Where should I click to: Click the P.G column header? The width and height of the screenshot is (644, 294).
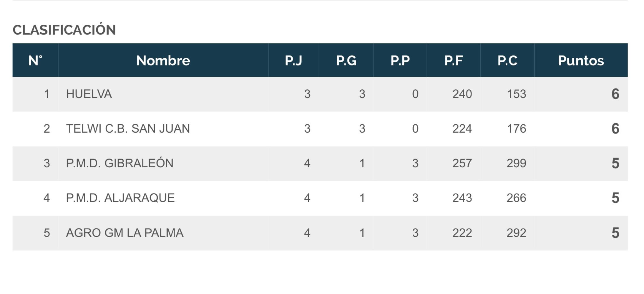(346, 61)
